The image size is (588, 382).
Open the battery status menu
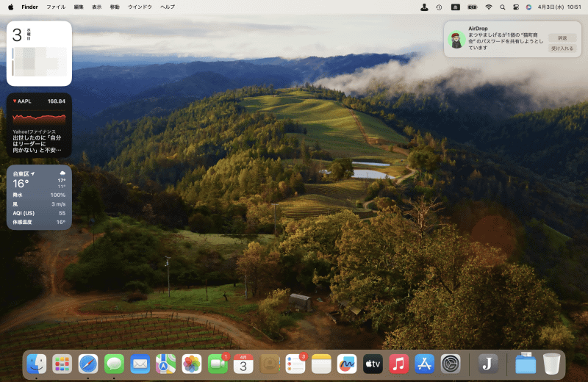(x=472, y=7)
